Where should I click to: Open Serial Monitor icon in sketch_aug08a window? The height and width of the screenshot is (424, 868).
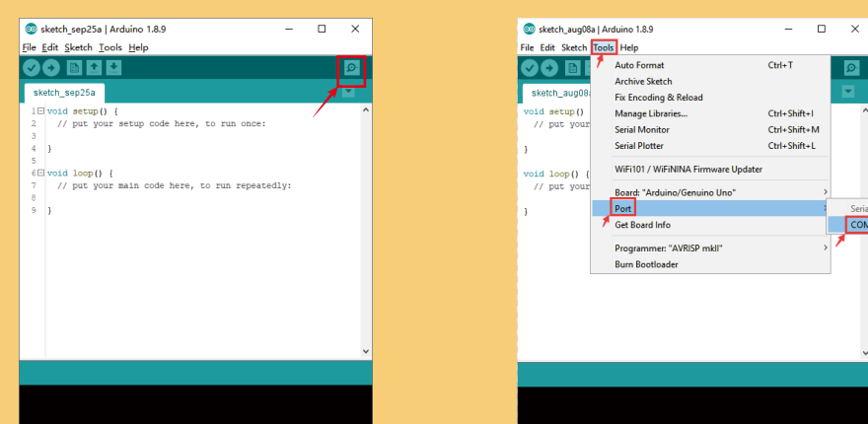pos(851,68)
